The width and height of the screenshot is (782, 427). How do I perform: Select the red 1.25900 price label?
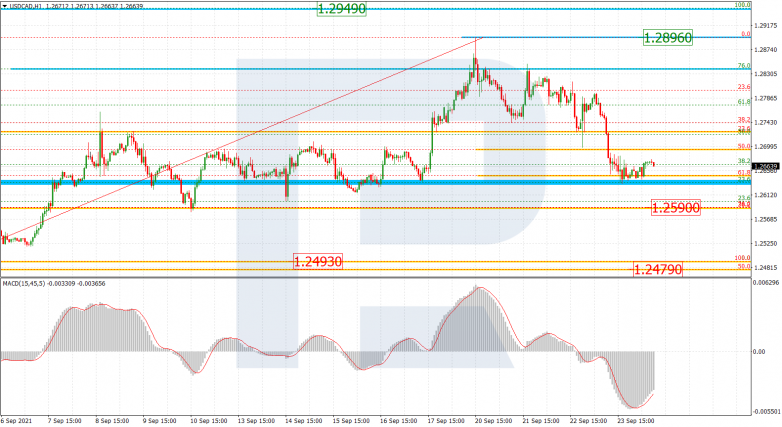coord(676,208)
